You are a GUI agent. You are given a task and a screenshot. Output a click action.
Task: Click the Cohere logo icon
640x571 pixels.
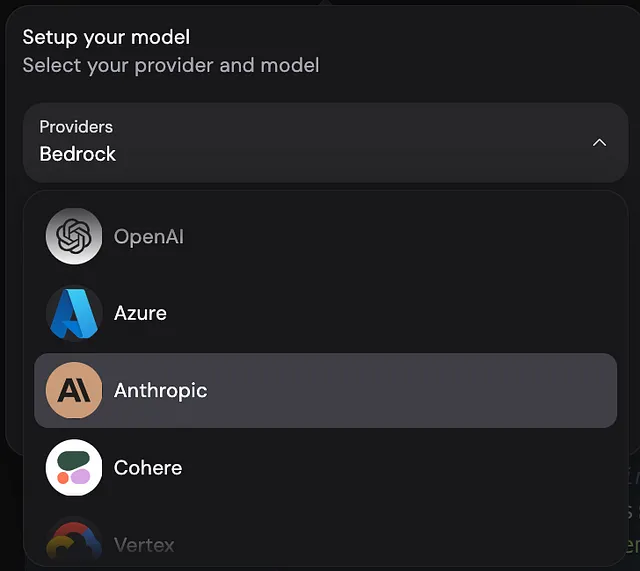tap(74, 467)
